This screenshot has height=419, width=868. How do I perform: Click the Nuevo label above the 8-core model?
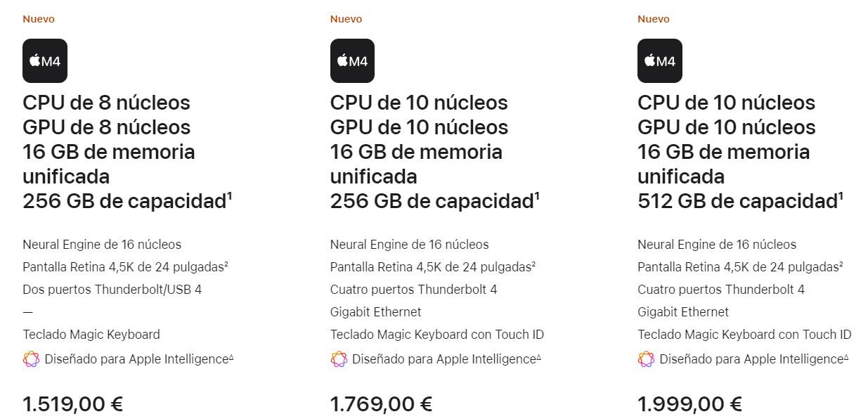(x=39, y=19)
